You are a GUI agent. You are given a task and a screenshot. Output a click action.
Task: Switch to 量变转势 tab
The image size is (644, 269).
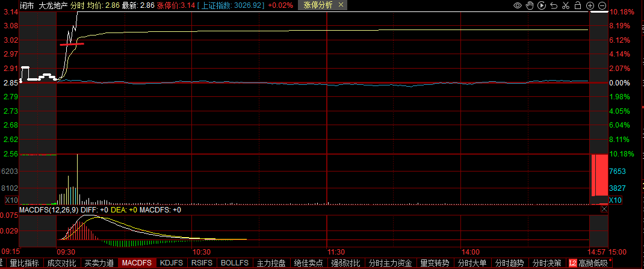tap(435, 263)
